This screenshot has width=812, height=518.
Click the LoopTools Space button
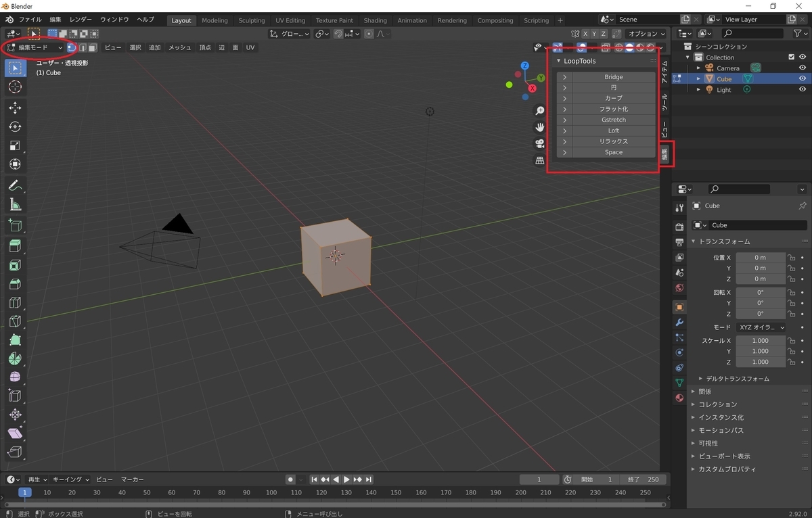[614, 152]
